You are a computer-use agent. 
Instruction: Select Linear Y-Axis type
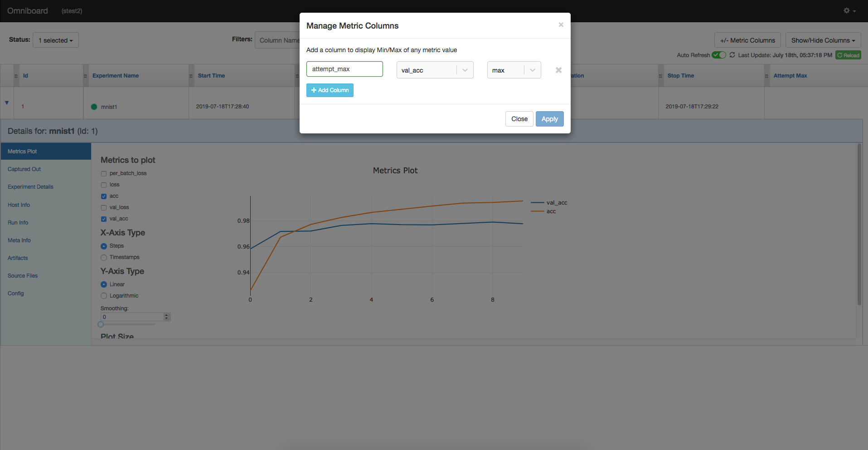[x=104, y=284]
